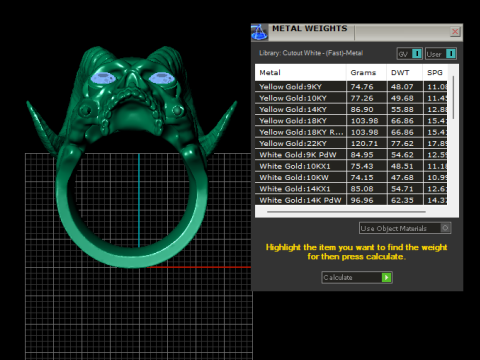Select the Yellow Gold:9KY row
The width and height of the screenshot is (480, 360).
click(351, 87)
